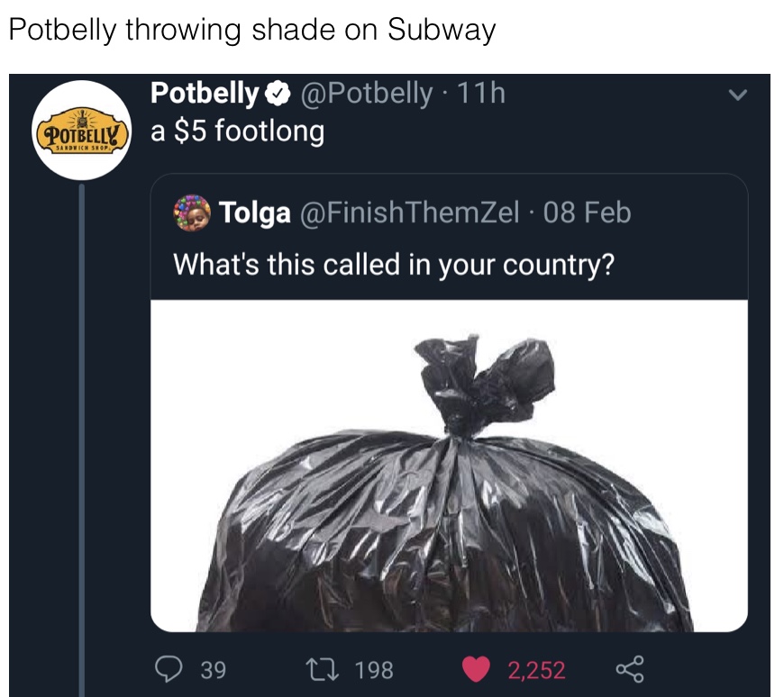The width and height of the screenshot is (784, 697).
Task: Unlike the tweet via the red heart icon
Action: click(x=475, y=669)
